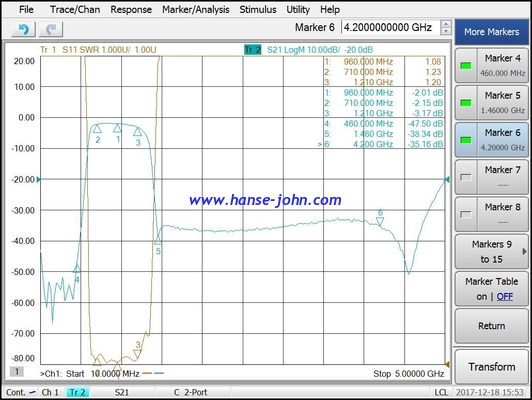
Task: Click marker 6 triangle at 4.2 GHz
Action: click(x=380, y=222)
